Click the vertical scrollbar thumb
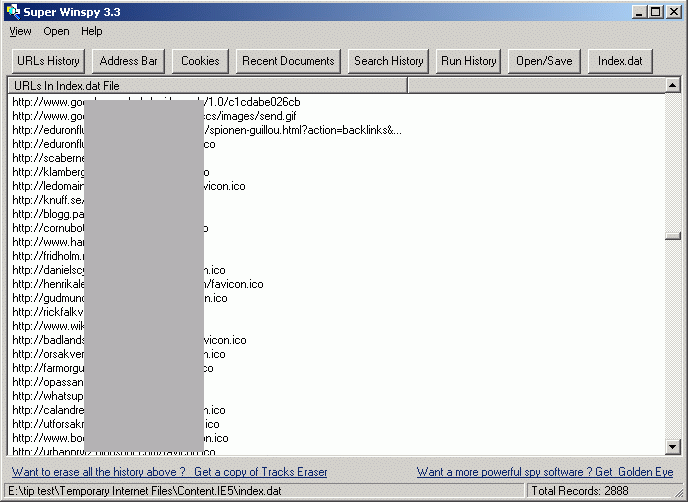This screenshot has width=688, height=502. (673, 236)
